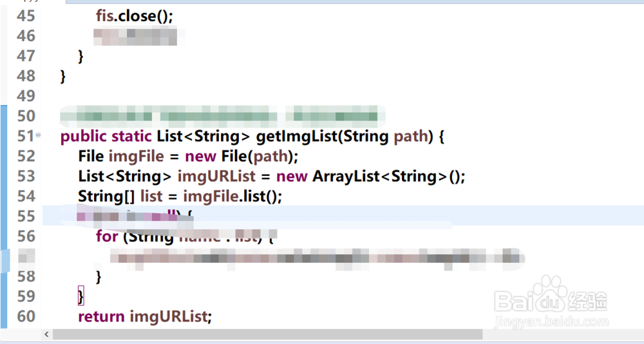
Task: Click the empty scrollbar track right of thumb
Action: (x=560, y=335)
